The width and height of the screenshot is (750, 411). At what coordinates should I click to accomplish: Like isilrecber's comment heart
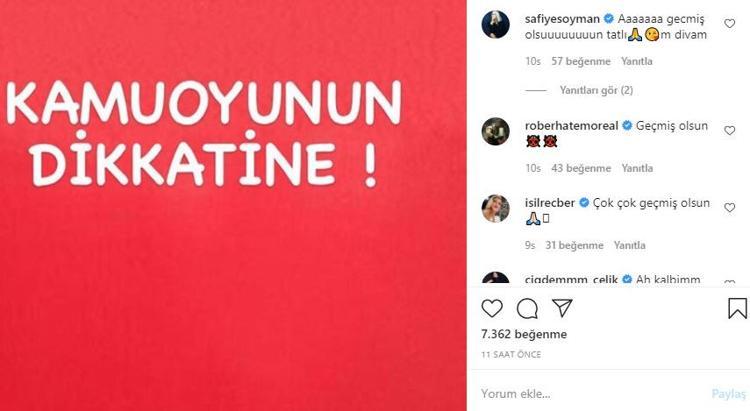point(729,208)
